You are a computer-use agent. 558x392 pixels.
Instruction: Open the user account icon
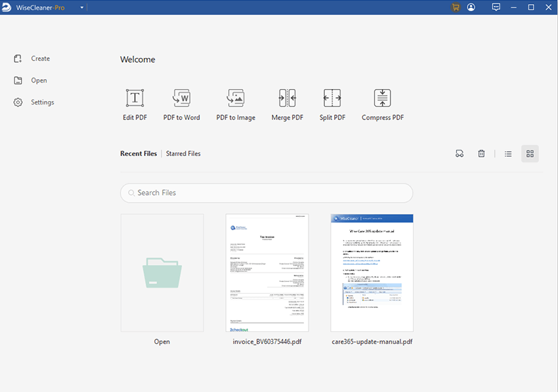click(471, 7)
